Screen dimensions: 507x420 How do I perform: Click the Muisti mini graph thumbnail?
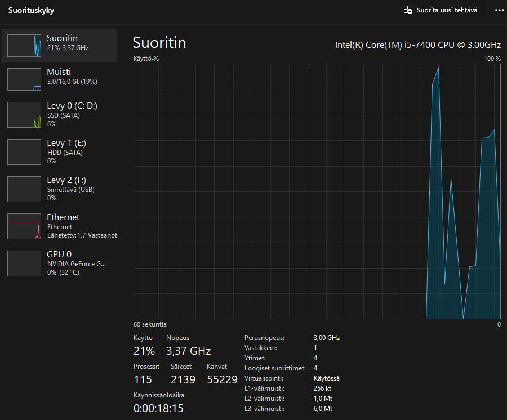point(24,79)
